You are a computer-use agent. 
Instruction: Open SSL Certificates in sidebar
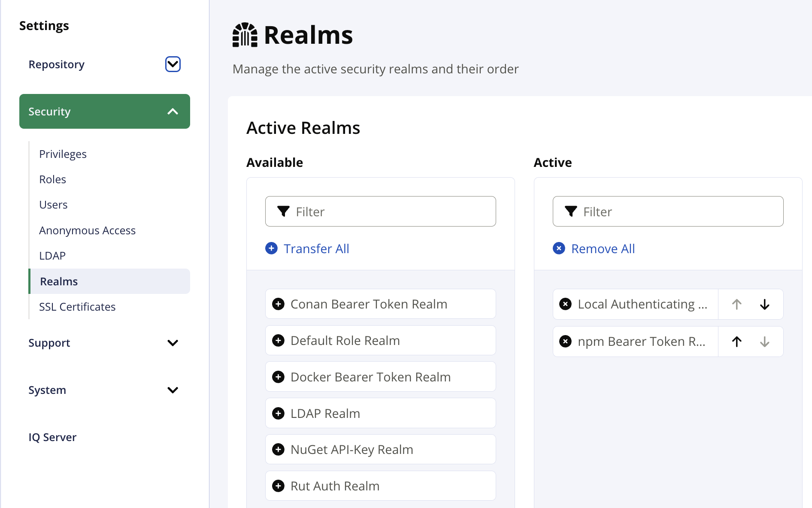(77, 307)
